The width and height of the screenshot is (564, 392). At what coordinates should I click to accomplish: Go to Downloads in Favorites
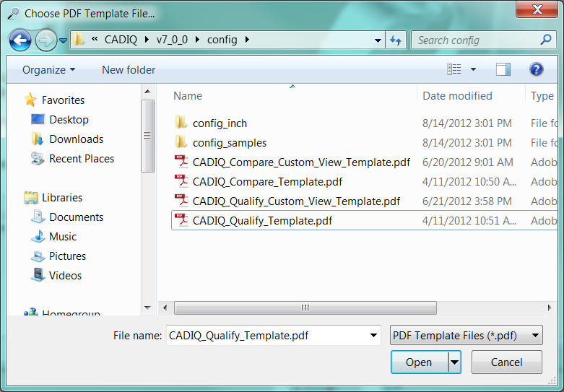point(77,139)
